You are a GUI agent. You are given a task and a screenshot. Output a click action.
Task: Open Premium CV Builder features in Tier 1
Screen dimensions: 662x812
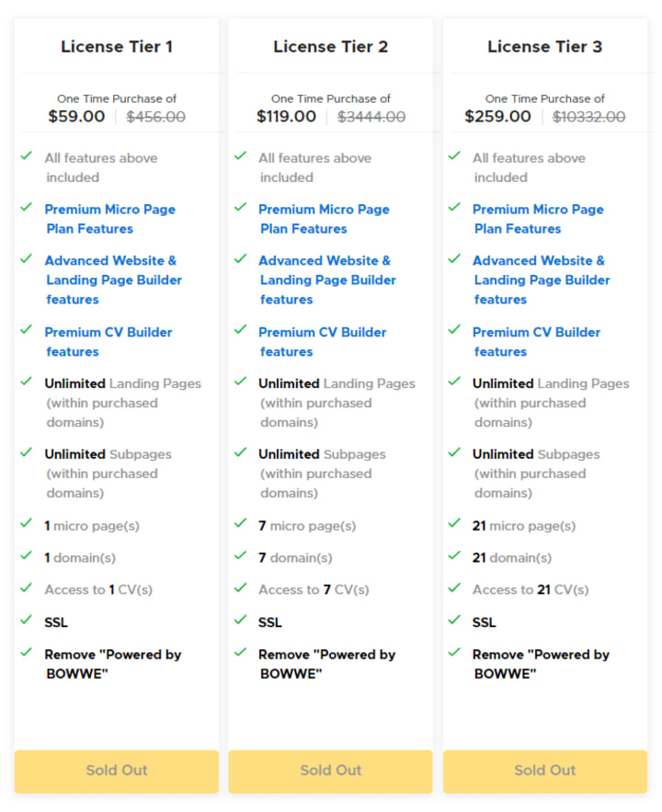(108, 342)
